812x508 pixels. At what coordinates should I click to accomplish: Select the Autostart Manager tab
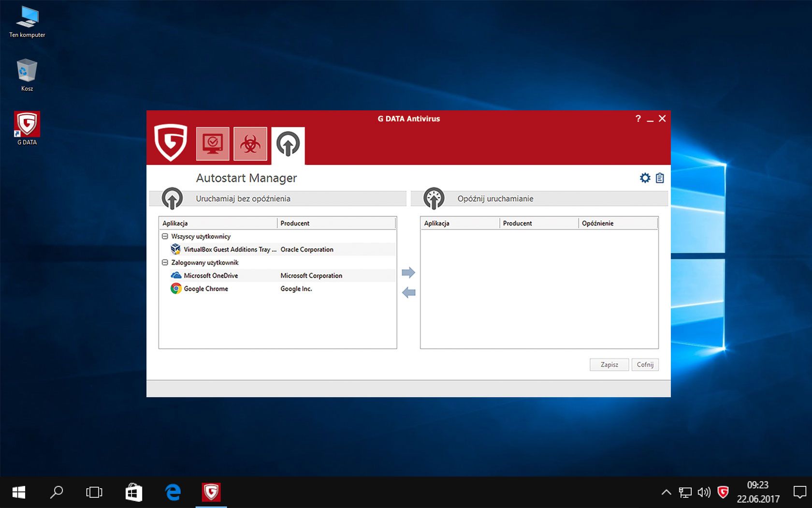coord(288,145)
